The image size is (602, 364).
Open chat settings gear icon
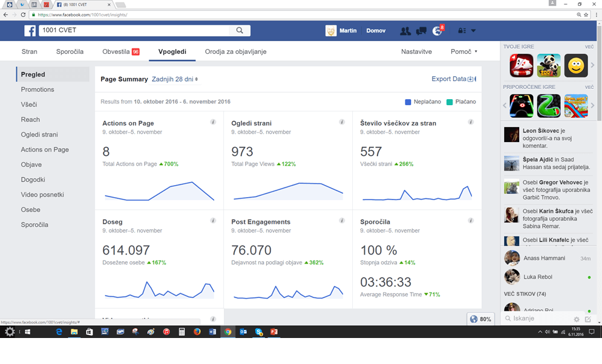pyautogui.click(x=577, y=319)
